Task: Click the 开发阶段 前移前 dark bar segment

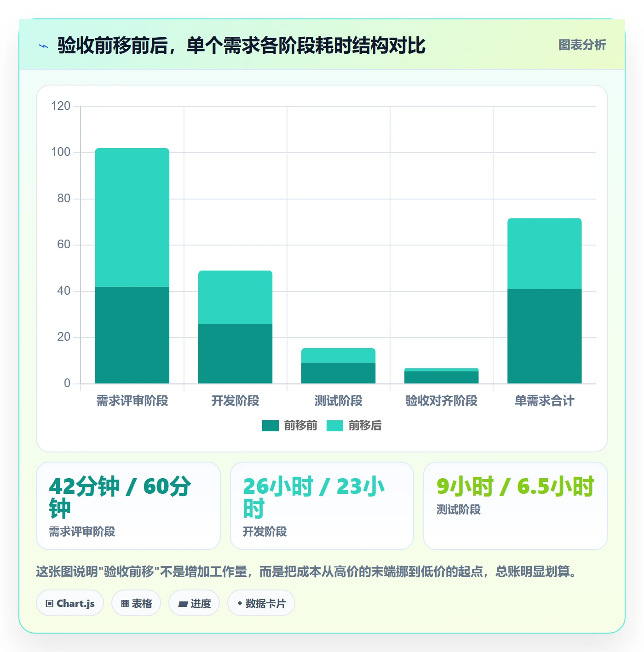Action: point(235,354)
